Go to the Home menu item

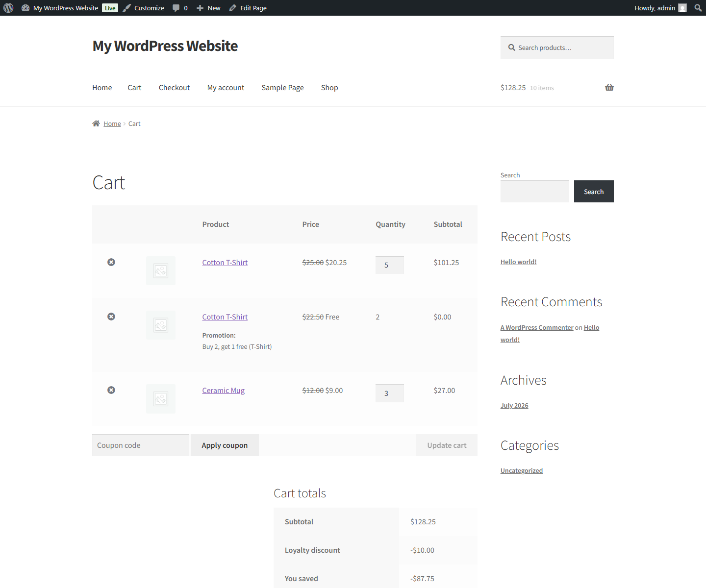pyautogui.click(x=102, y=88)
